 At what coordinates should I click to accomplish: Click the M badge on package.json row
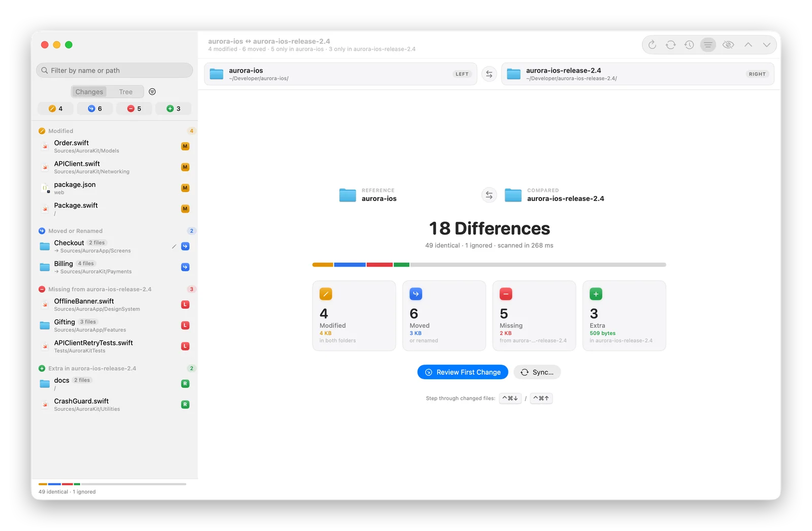[185, 188]
